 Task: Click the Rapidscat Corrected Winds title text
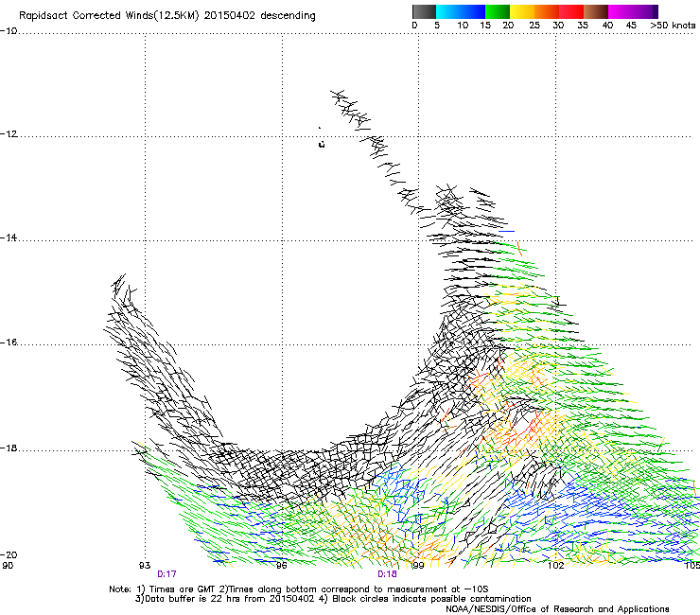[167, 16]
